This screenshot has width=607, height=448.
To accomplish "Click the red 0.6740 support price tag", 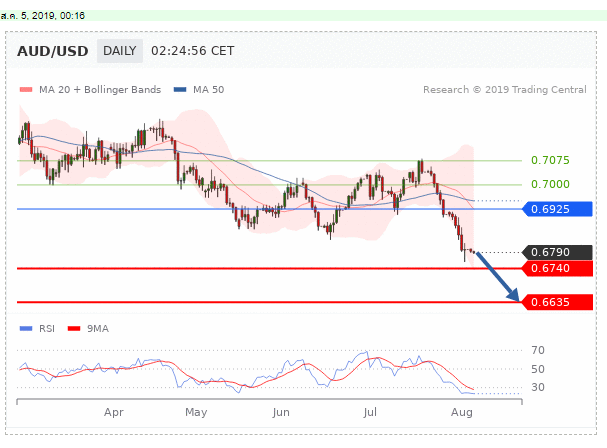I will 557,268.
